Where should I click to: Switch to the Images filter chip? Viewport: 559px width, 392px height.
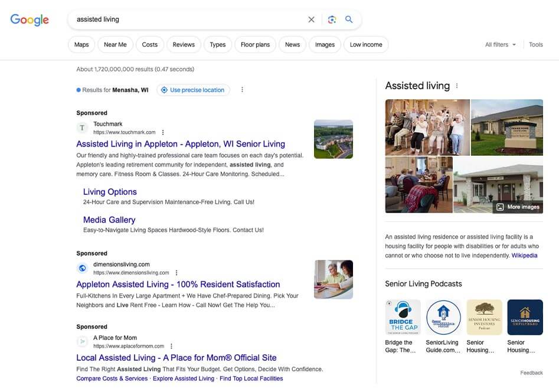point(325,45)
